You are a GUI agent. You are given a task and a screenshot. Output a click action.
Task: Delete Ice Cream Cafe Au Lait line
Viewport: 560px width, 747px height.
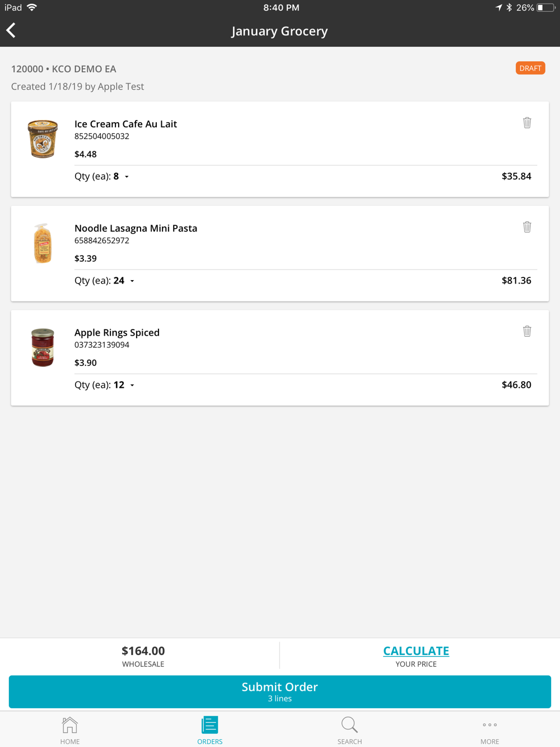pos(527,123)
